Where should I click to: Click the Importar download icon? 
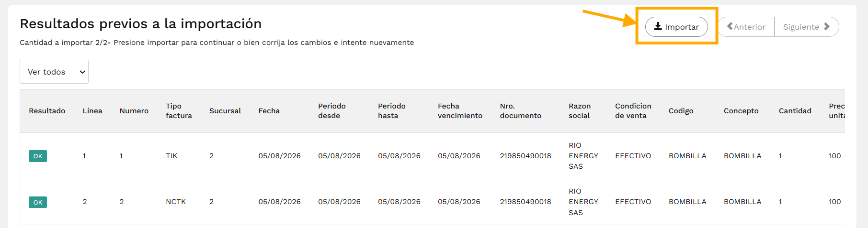658,27
